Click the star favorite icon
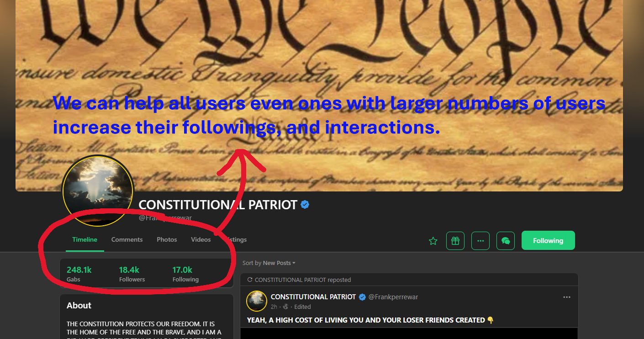The width and height of the screenshot is (644, 339). 433,241
